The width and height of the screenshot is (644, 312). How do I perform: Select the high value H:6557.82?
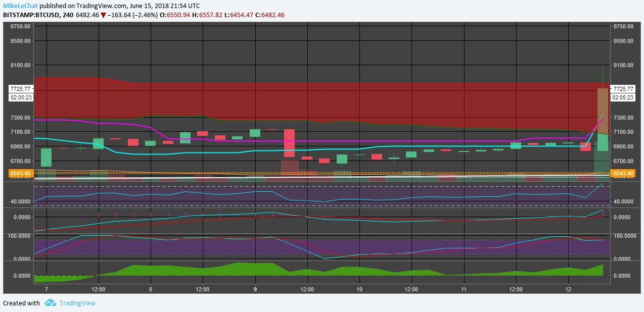click(x=207, y=15)
